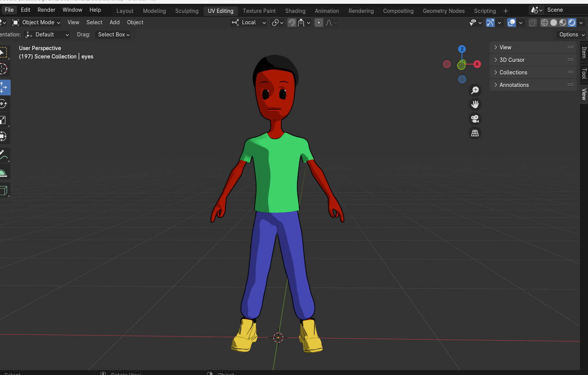Switch to the Geometry Nodes workspace
Screen dimensions: 588x375
click(443, 11)
